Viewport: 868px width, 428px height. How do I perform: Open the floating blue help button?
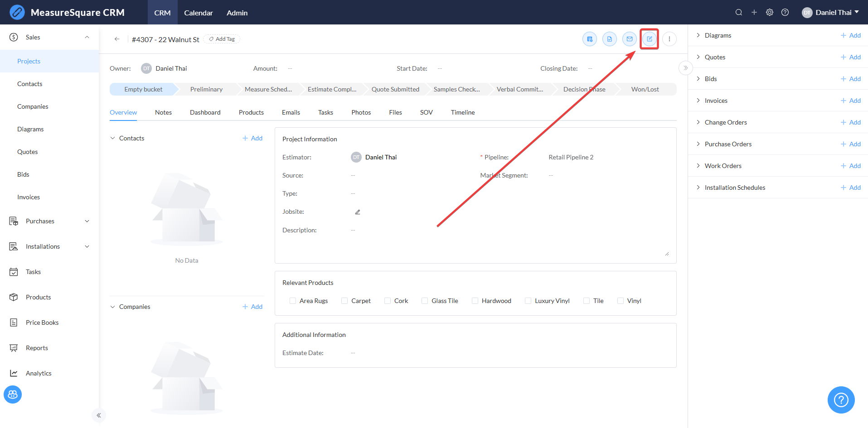pos(841,399)
